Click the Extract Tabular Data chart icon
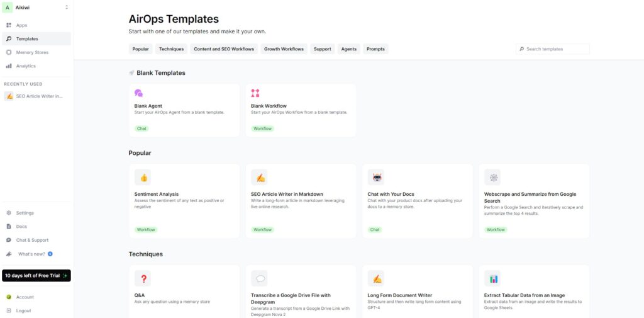 492,278
